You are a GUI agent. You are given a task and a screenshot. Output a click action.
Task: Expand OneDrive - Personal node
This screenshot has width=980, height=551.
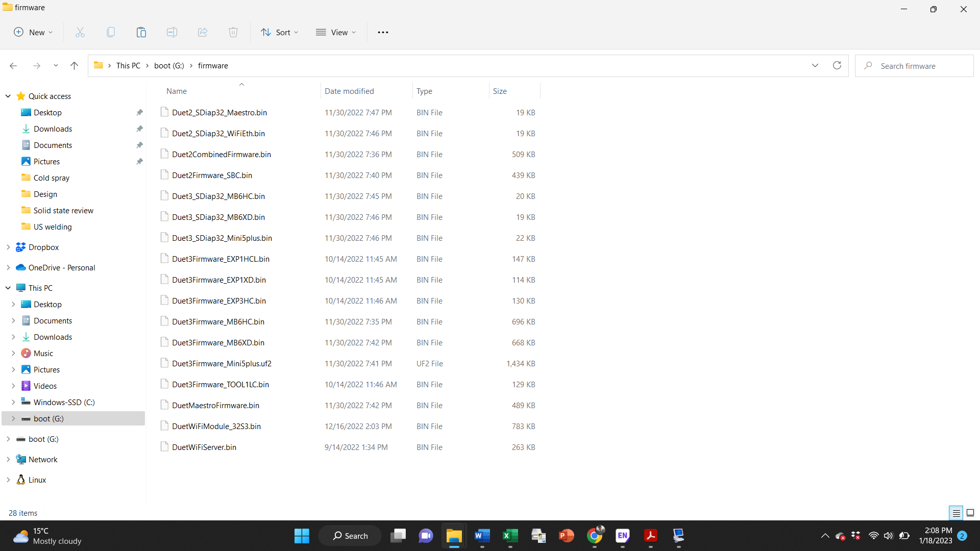pyautogui.click(x=8, y=267)
